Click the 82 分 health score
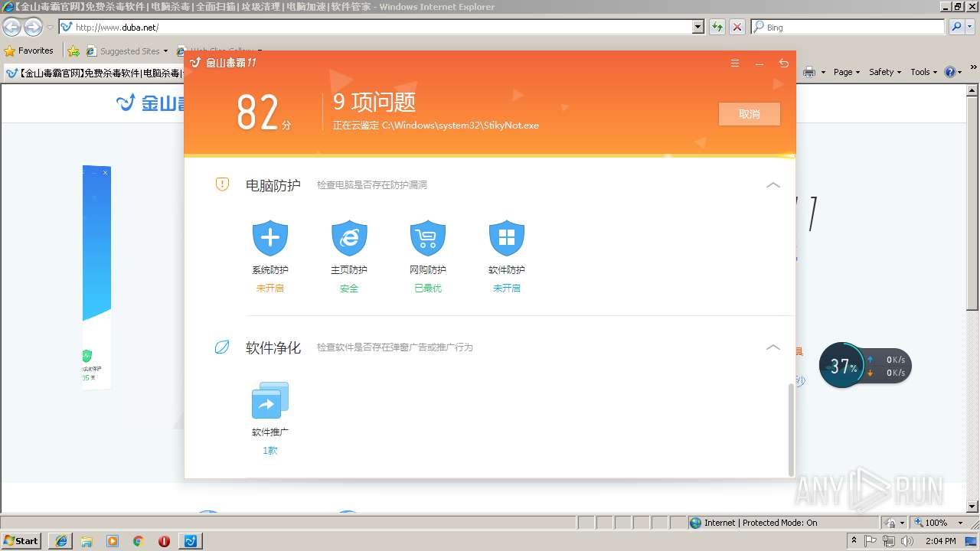The width and height of the screenshot is (980, 551). coord(263,113)
